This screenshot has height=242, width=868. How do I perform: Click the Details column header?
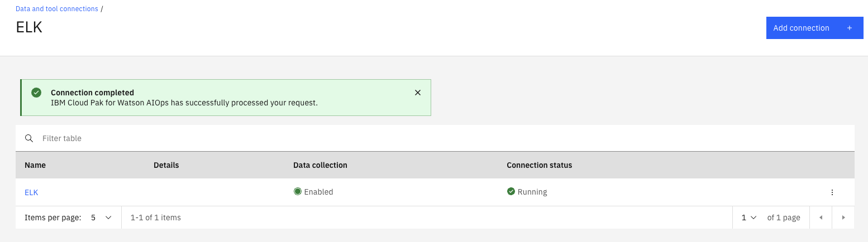(166, 165)
